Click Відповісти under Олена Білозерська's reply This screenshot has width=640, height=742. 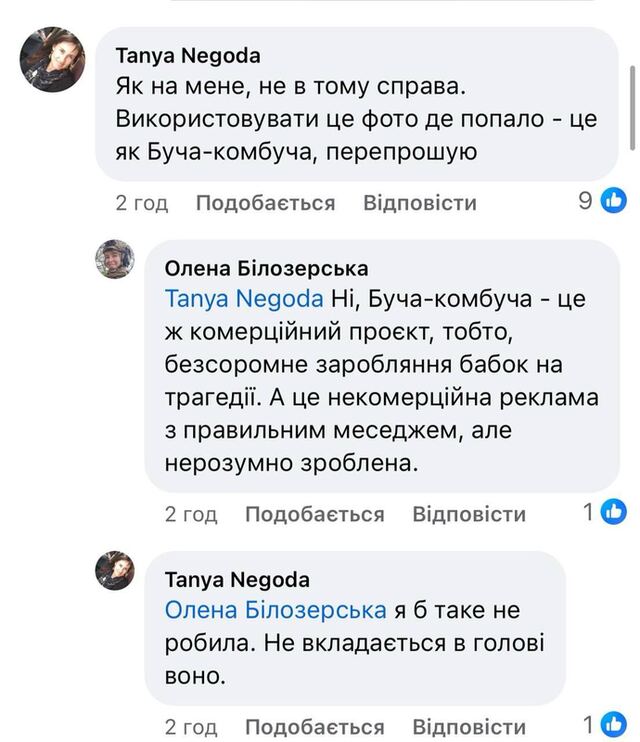click(x=468, y=514)
